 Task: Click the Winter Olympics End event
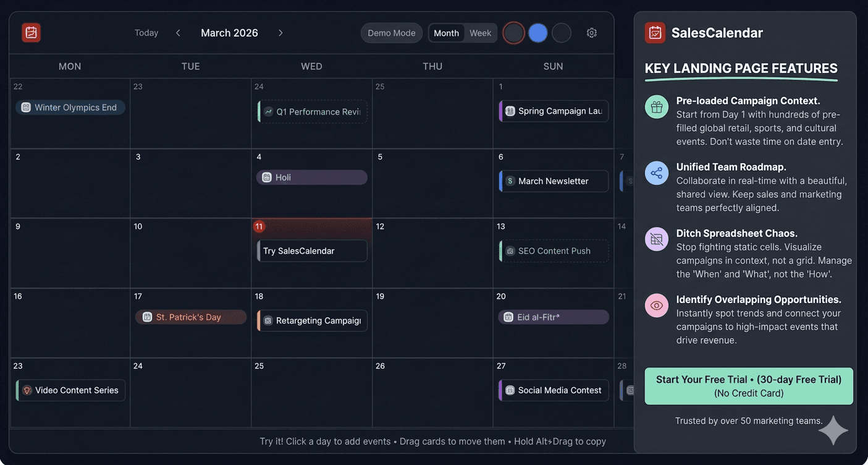point(70,108)
